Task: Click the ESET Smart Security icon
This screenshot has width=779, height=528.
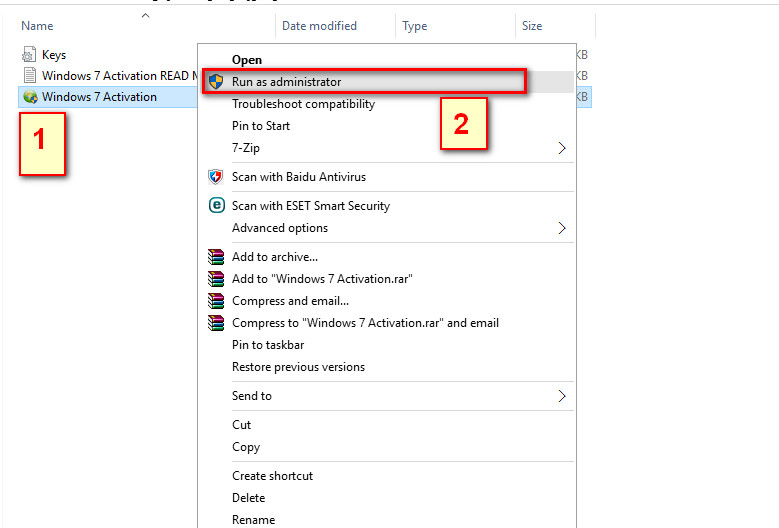Action: point(215,206)
